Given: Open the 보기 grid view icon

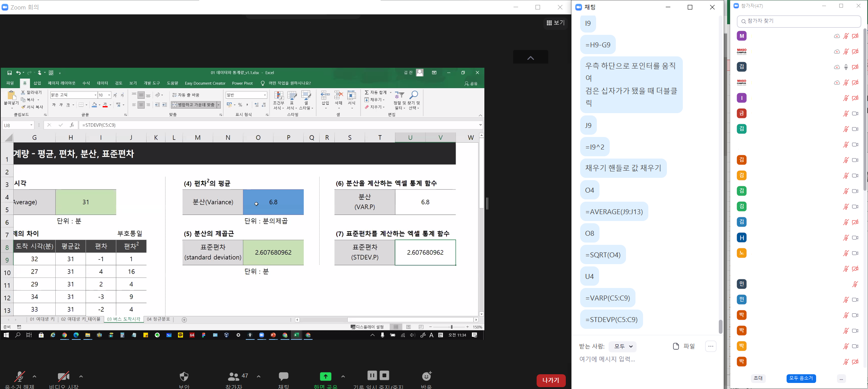Looking at the screenshot, I should [555, 23].
